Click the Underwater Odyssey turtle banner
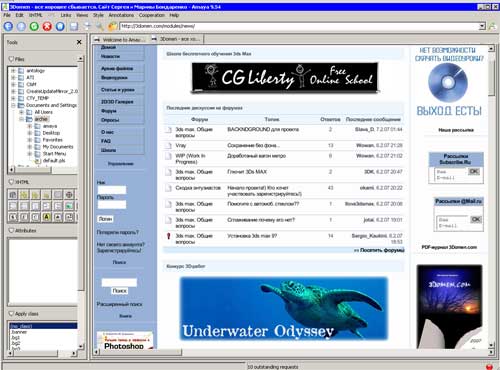The height and width of the screenshot is (370, 500). 284,308
